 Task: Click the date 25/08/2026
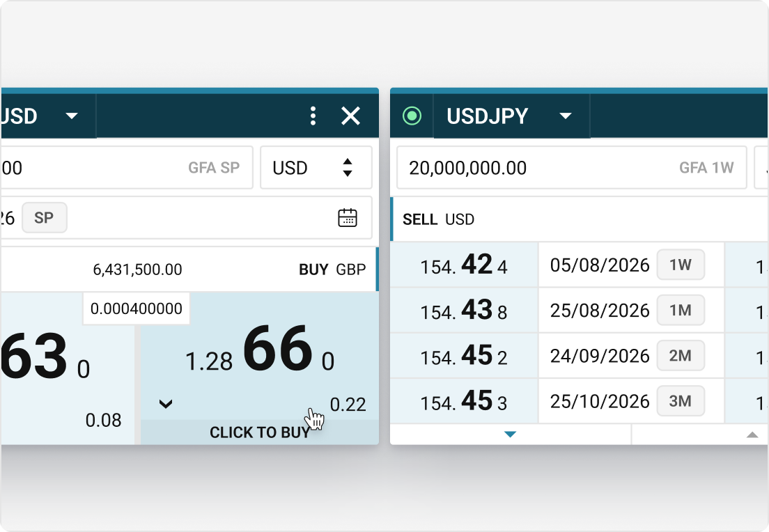[x=600, y=311]
